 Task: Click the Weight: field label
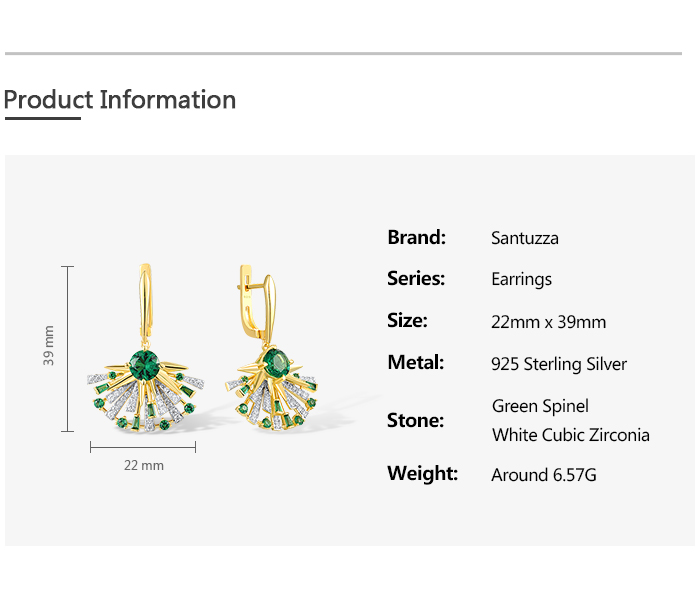(422, 474)
